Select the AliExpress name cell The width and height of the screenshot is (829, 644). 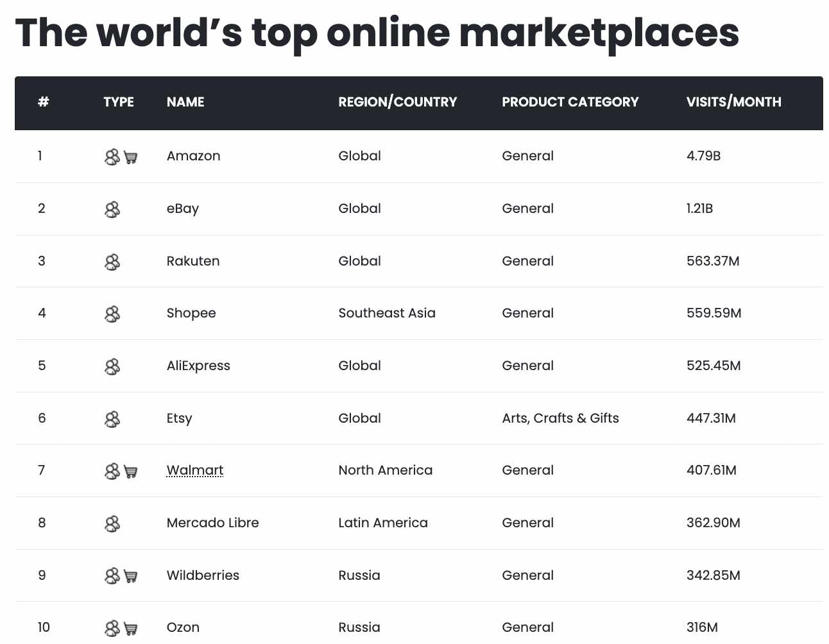tap(198, 366)
